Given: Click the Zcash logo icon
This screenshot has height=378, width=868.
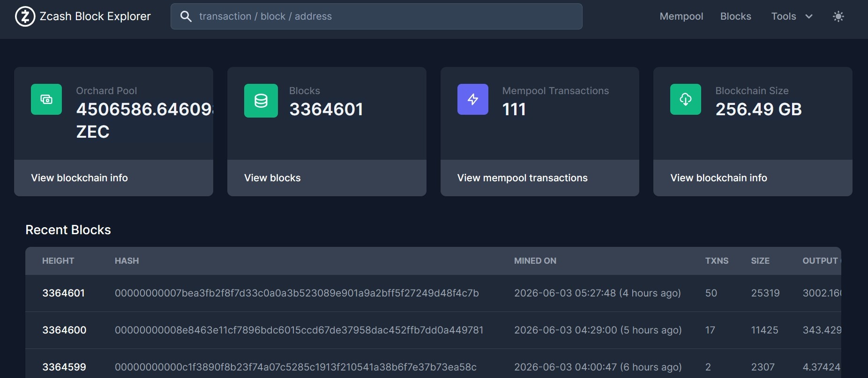Looking at the screenshot, I should (25, 16).
